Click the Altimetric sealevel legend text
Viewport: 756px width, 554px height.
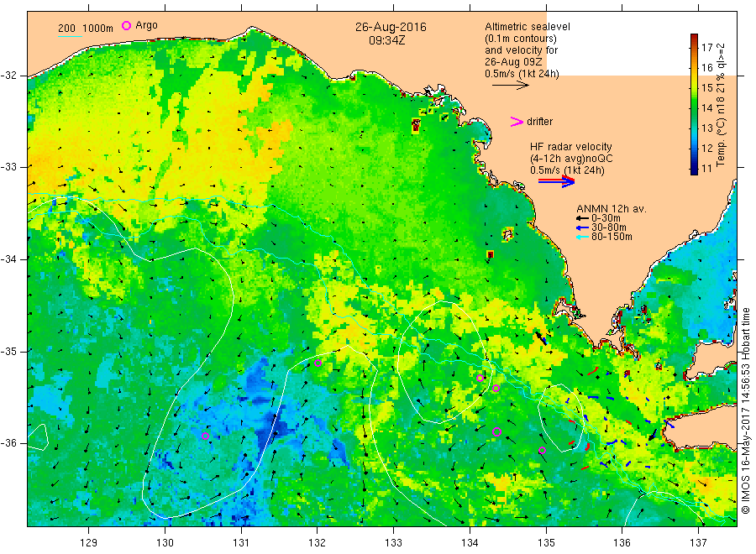pos(528,28)
